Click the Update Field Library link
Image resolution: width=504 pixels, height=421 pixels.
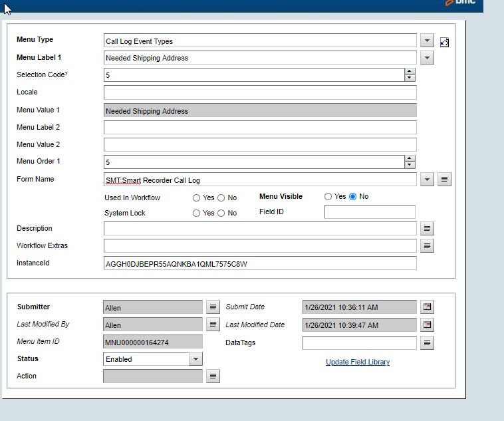pos(358,362)
